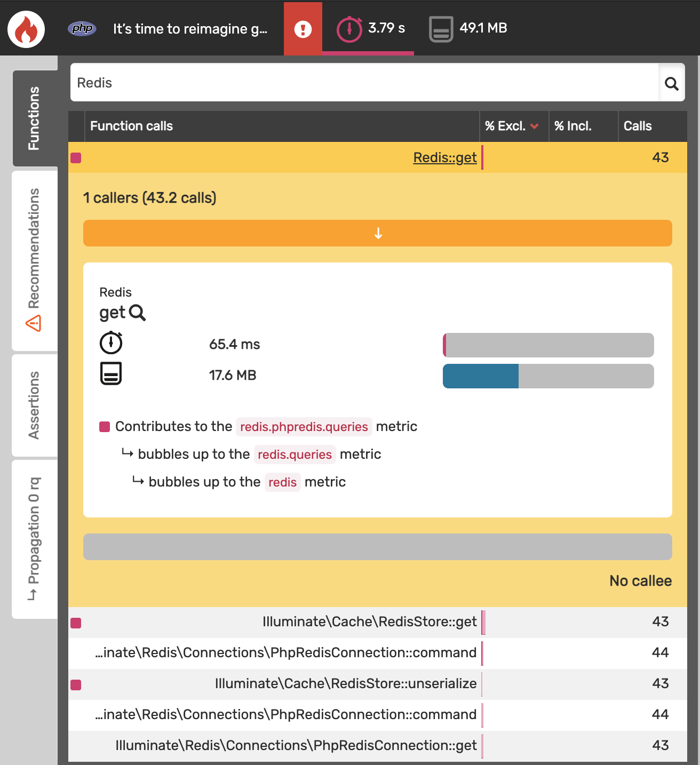The image size is (700, 765).
Task: Toggle the marker beside RedisStore::get
Action: point(75,622)
